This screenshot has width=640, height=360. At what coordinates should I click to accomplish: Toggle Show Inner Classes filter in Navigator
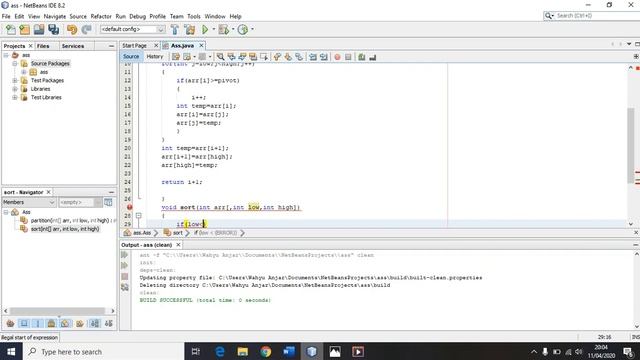pyautogui.click(x=65, y=324)
